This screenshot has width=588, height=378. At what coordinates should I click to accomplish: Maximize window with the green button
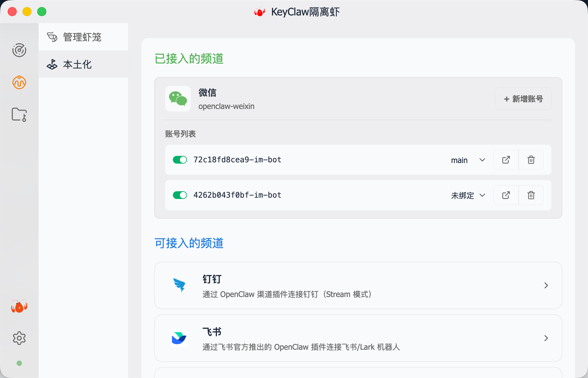tap(42, 12)
